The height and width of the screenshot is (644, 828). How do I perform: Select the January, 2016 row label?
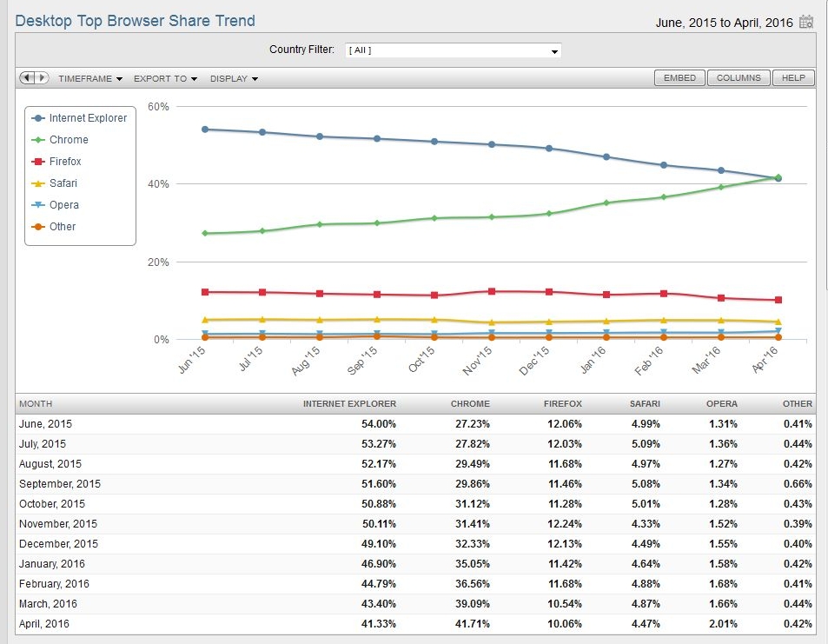tap(52, 564)
